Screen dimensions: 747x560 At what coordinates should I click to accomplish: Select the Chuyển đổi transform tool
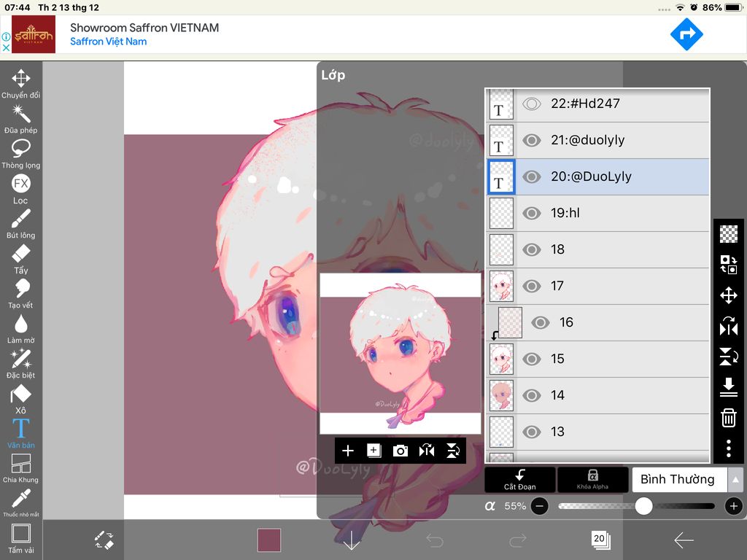click(x=21, y=84)
